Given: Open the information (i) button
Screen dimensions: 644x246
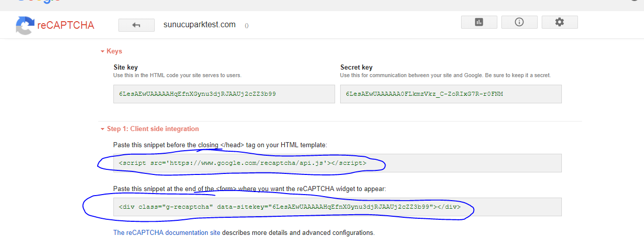Looking at the screenshot, I should pyautogui.click(x=520, y=22).
